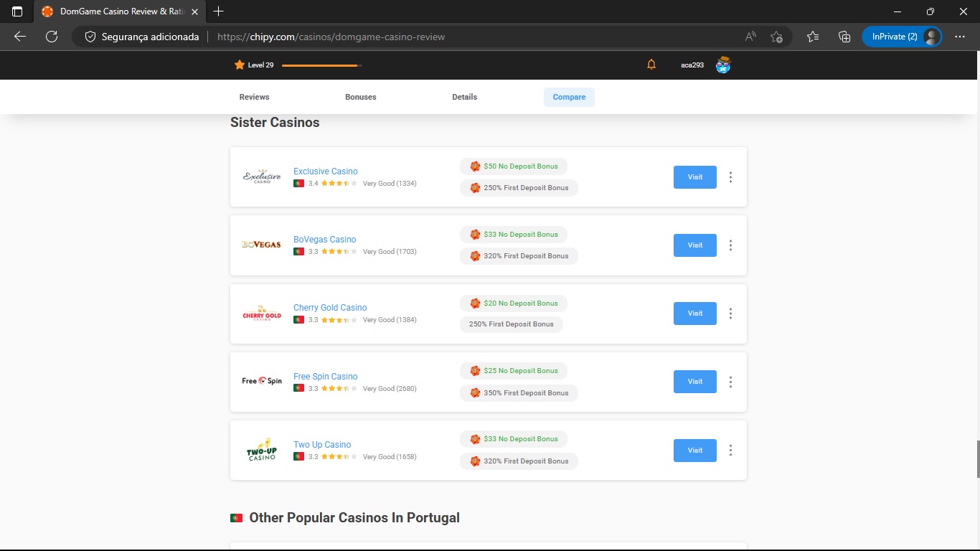Screen dimensions: 980x551
Task: Expand three-dot menu for Two Up Casino
Action: 730,451
